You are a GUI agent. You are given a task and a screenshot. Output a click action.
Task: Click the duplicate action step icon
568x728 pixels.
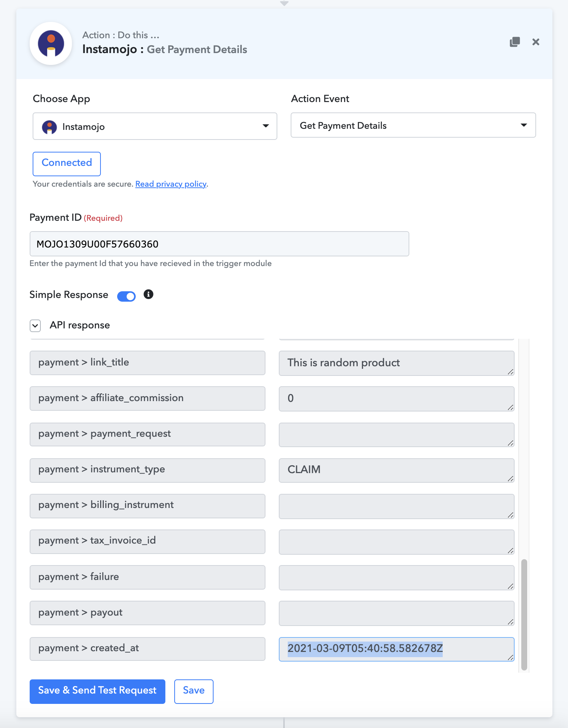point(515,42)
